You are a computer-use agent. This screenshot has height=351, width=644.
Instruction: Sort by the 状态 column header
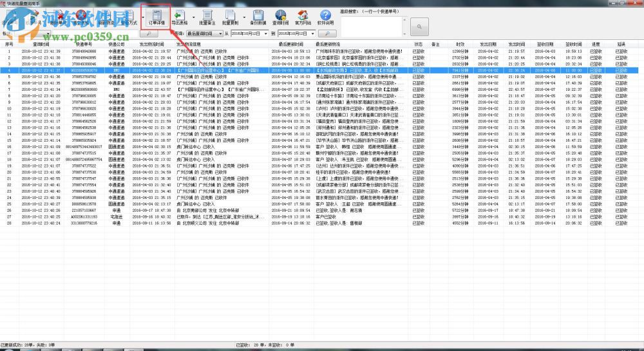[418, 44]
